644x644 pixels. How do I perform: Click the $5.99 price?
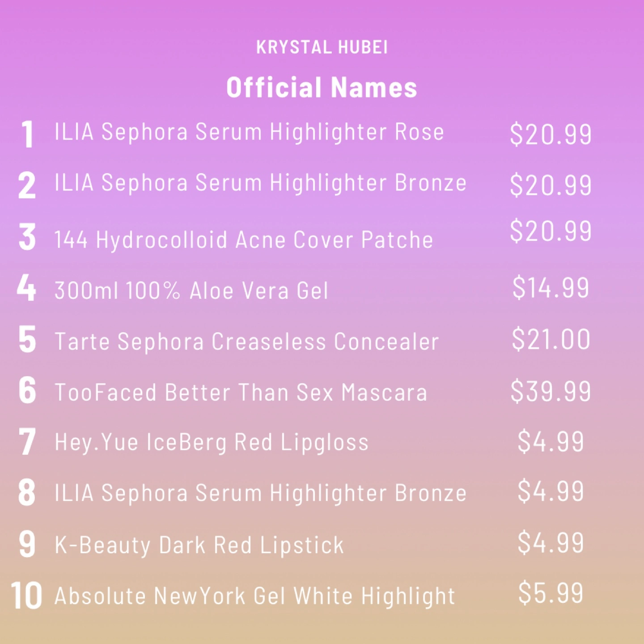(551, 593)
